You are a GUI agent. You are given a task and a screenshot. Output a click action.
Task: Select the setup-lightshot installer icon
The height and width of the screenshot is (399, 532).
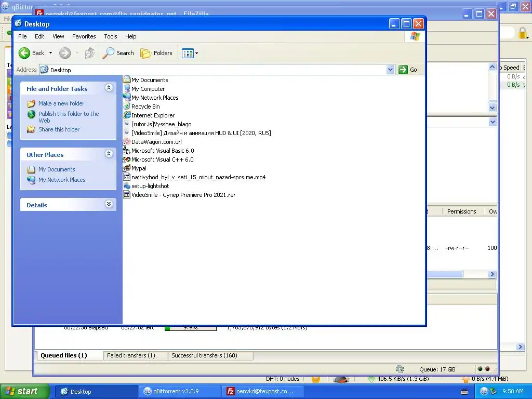(127, 185)
